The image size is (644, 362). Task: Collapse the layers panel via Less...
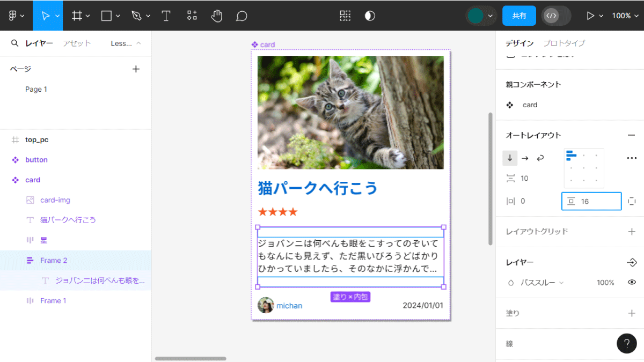(x=126, y=43)
